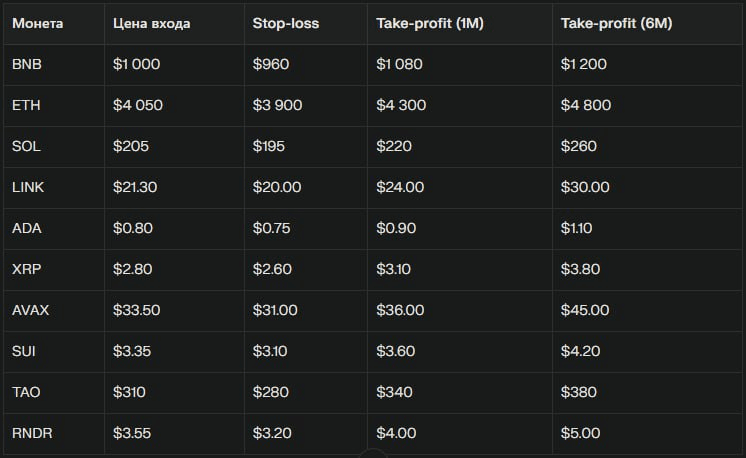The height and width of the screenshot is (458, 746).
Task: Select TAO one-month target $340
Action: [394, 392]
